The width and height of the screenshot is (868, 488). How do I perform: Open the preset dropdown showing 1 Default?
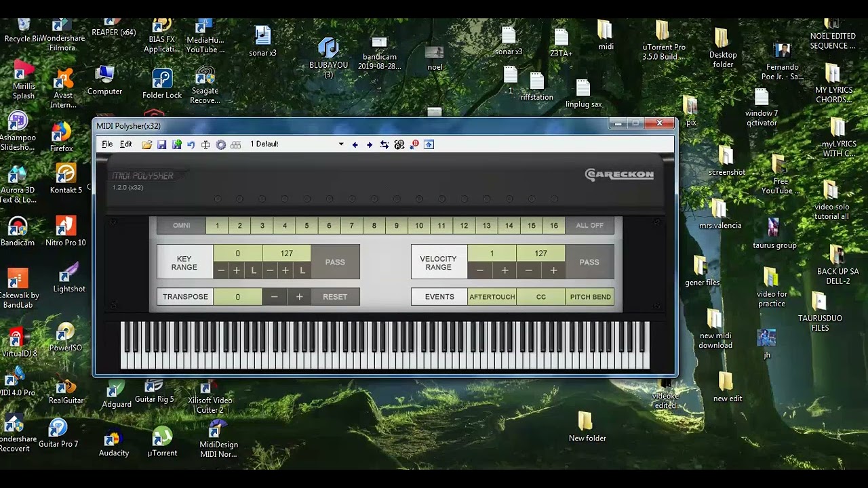pyautogui.click(x=296, y=144)
